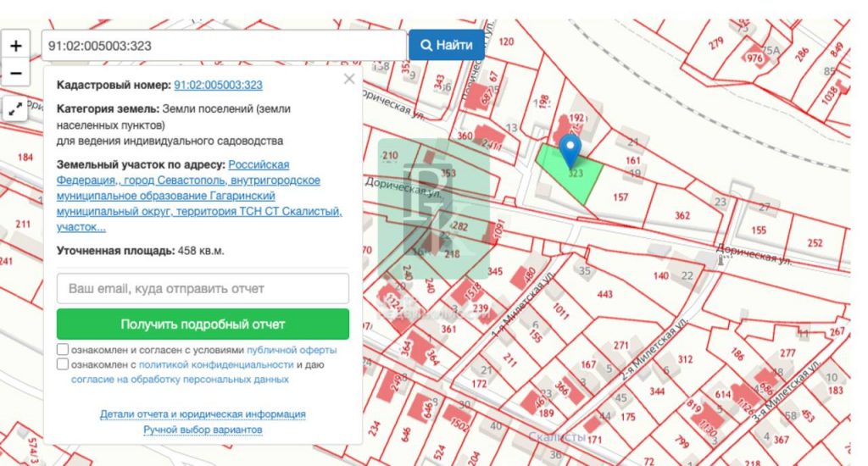Screen dimensions: 868x466
Task: Open согласие на обработку персональных данных link
Action: (x=180, y=380)
